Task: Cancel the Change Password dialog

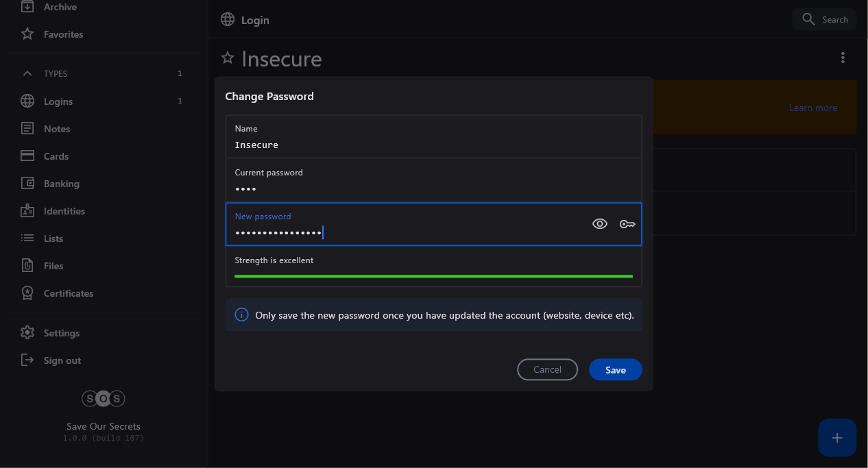Action: (x=547, y=369)
